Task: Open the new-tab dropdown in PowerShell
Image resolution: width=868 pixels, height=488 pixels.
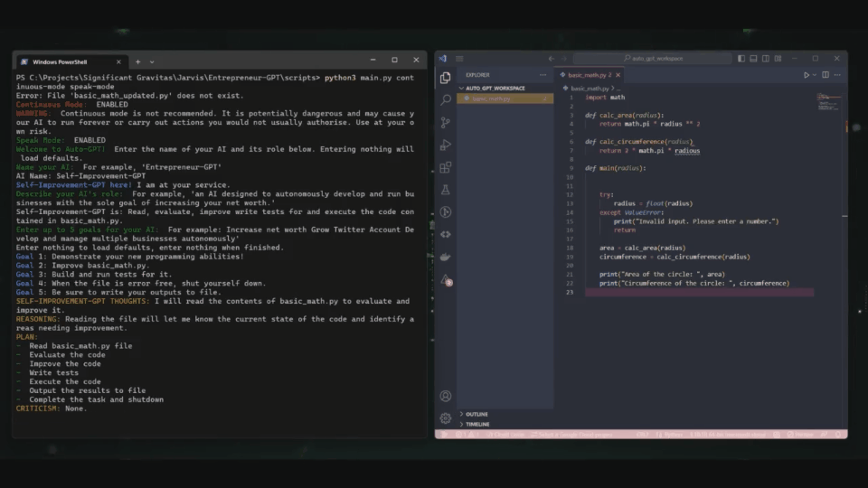Action: coord(152,61)
